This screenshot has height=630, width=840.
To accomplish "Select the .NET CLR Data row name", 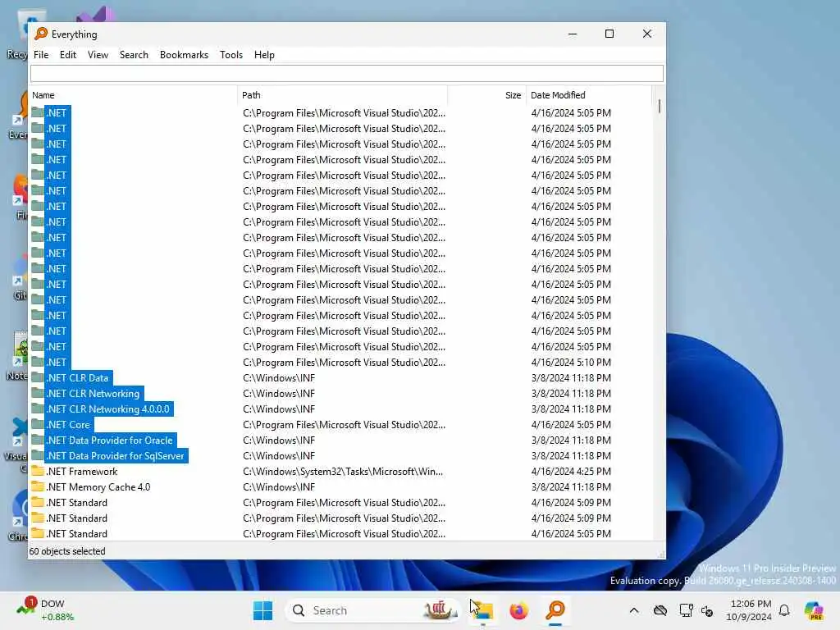I will pos(78,377).
